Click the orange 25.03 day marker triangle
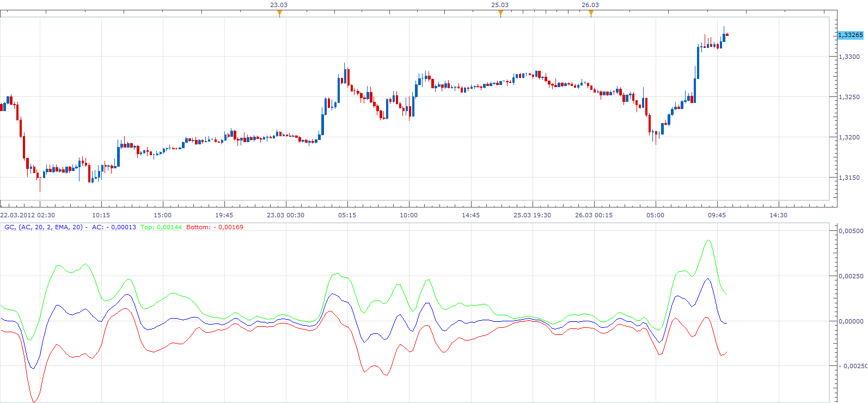 point(500,14)
